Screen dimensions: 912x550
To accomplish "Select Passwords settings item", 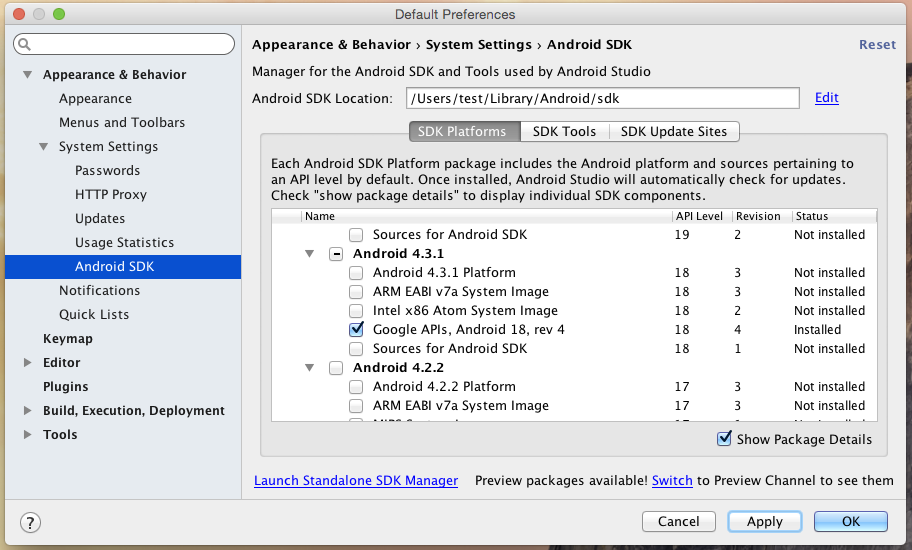I will point(108,171).
